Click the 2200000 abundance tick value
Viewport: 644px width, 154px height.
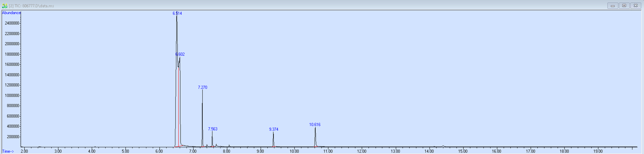click(x=12, y=34)
